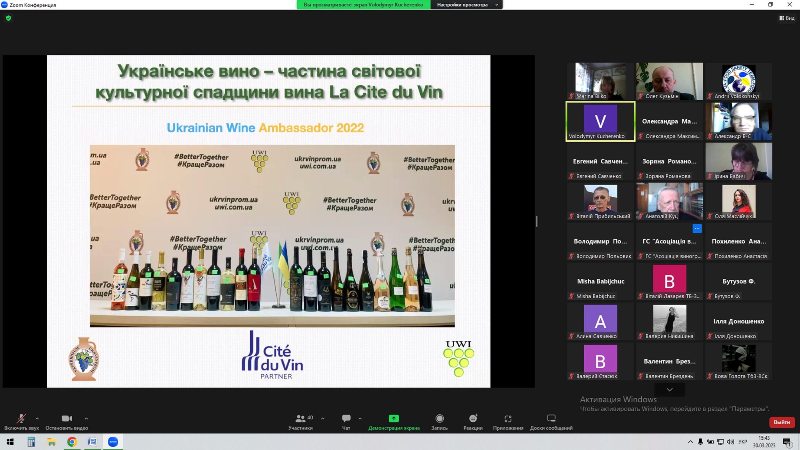Screen dimensions: 800x450
Task: Open File Explorer from the taskbar
Action: click(x=52, y=442)
